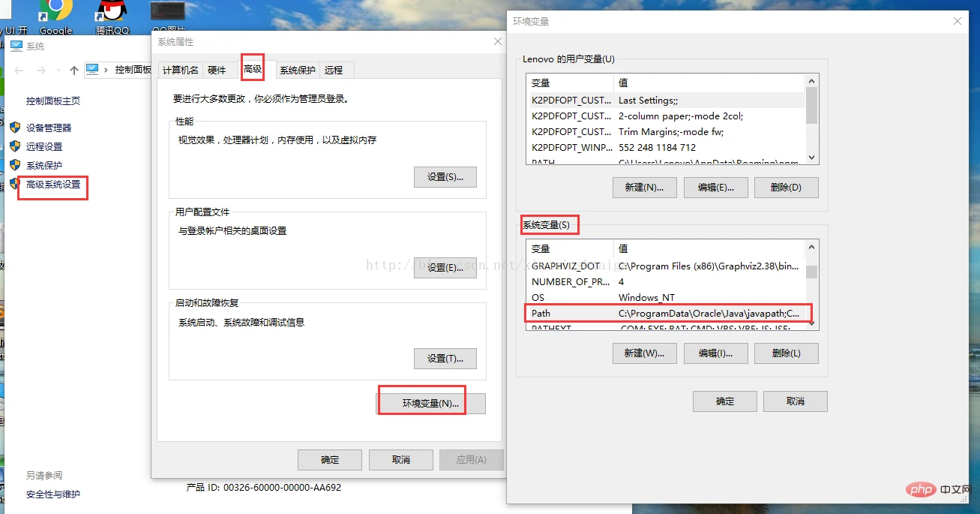Screen dimensions: 980x514
Task: Select the K2PDFOPT_WINP... user variable row
Action: (x=666, y=147)
